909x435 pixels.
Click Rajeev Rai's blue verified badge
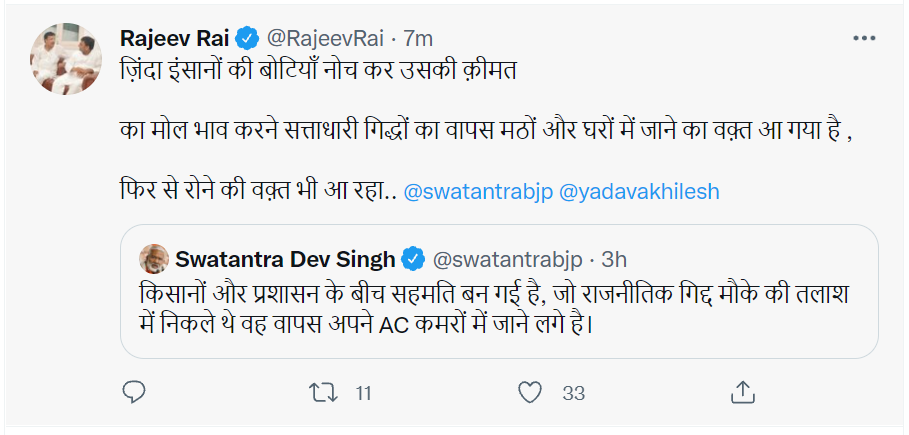point(247,38)
